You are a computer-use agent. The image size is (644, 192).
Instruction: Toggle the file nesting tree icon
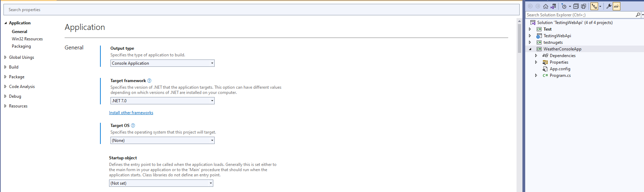point(594,6)
